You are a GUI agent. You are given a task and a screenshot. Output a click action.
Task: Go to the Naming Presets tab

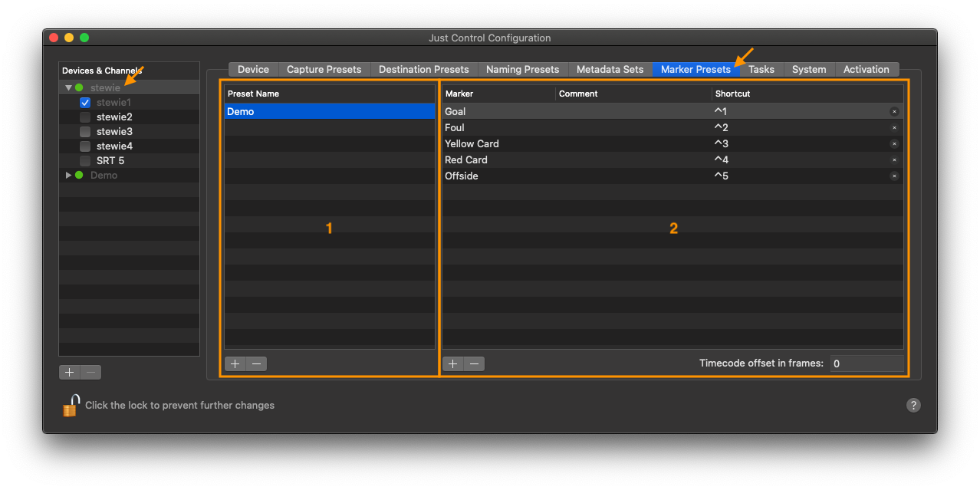[523, 69]
